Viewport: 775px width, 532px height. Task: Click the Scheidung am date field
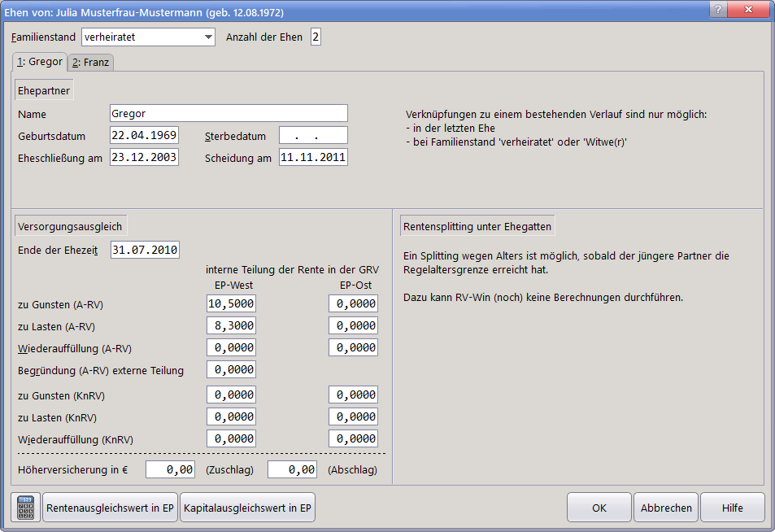313,158
